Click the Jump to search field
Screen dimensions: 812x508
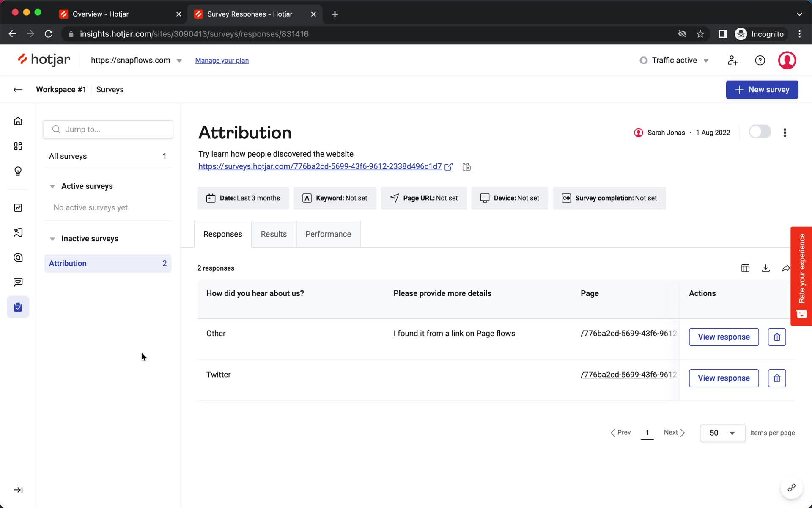tap(108, 129)
